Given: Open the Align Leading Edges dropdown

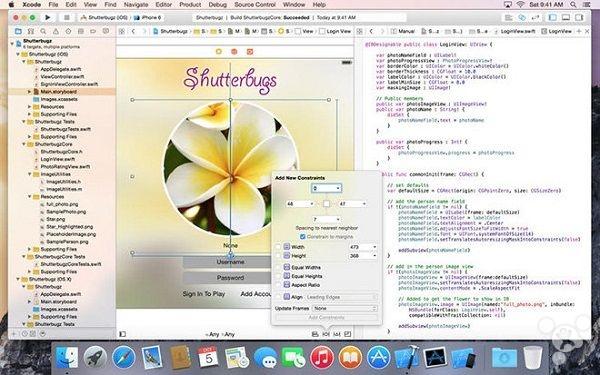Looking at the screenshot, I should point(342,297).
